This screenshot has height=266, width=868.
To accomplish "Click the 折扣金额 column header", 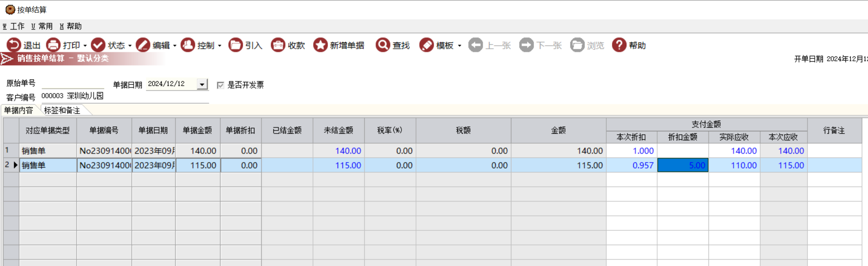I will 683,137.
